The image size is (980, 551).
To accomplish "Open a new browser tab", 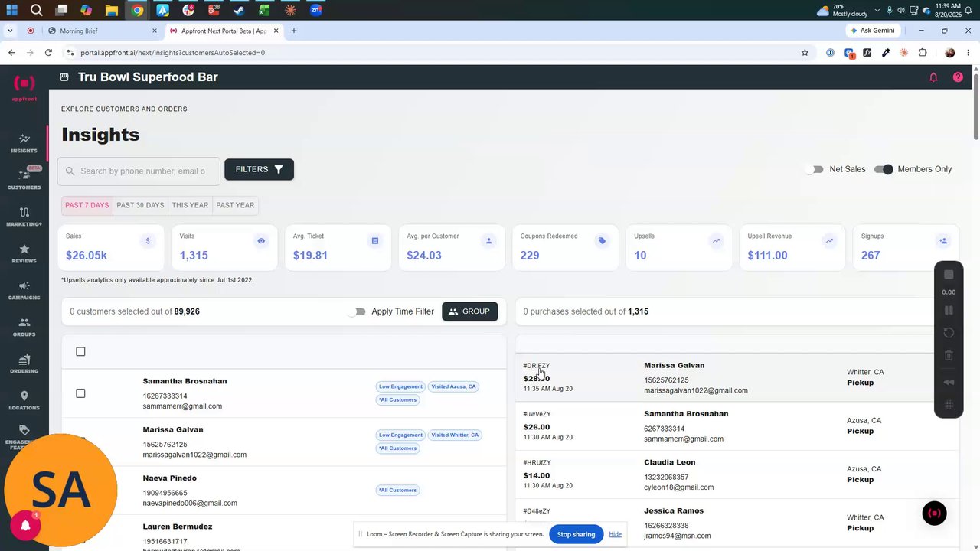I will pyautogui.click(x=294, y=31).
